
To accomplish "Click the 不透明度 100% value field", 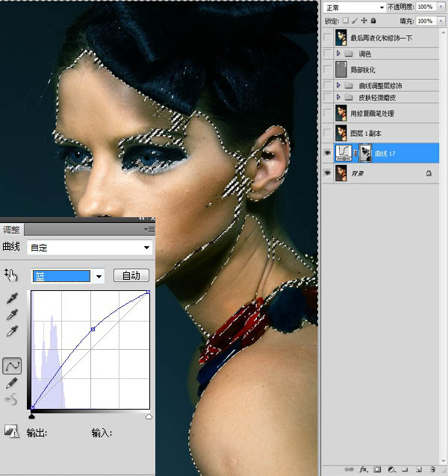I will pyautogui.click(x=426, y=7).
